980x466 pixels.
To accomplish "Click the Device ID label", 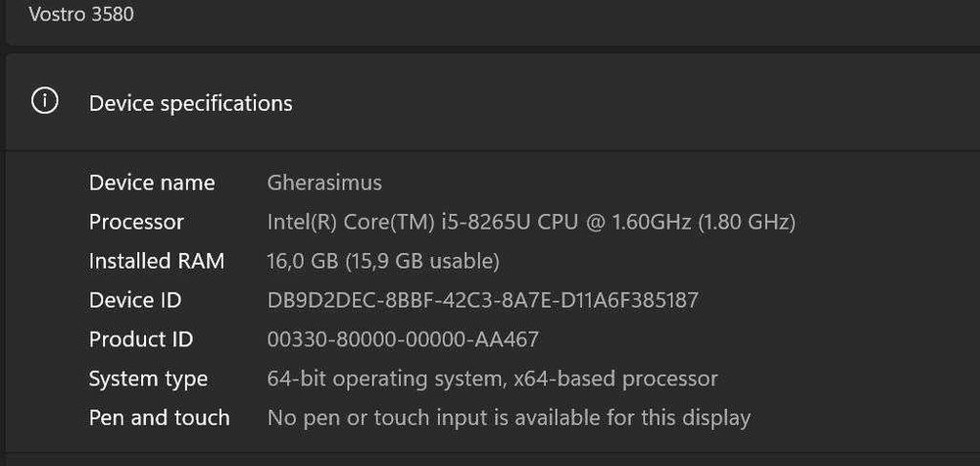I will [135, 300].
